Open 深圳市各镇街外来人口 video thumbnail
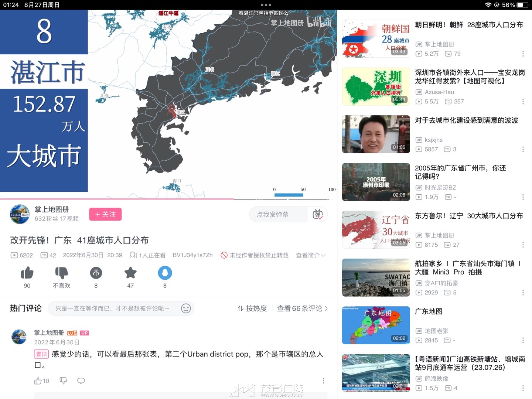 click(376, 86)
